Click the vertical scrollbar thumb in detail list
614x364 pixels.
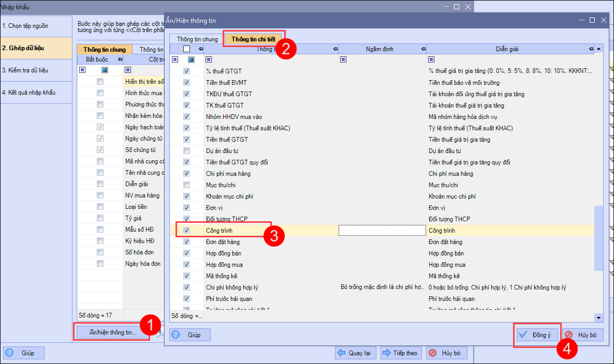[599, 238]
